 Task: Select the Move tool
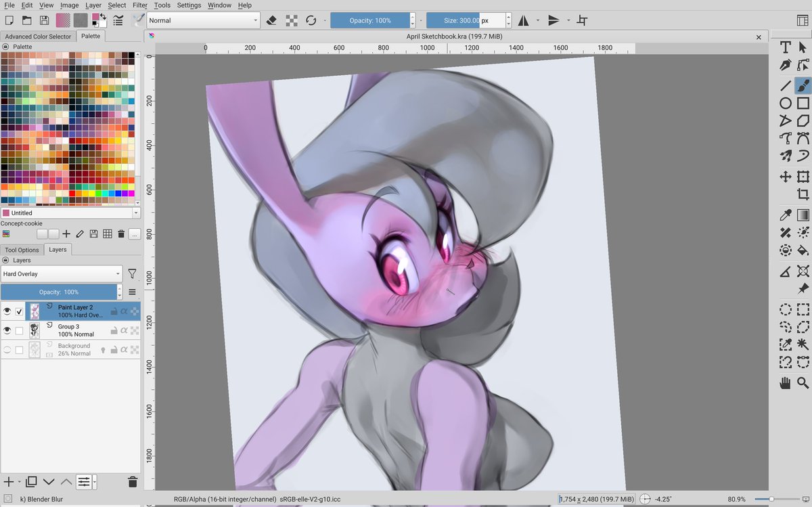(785, 177)
